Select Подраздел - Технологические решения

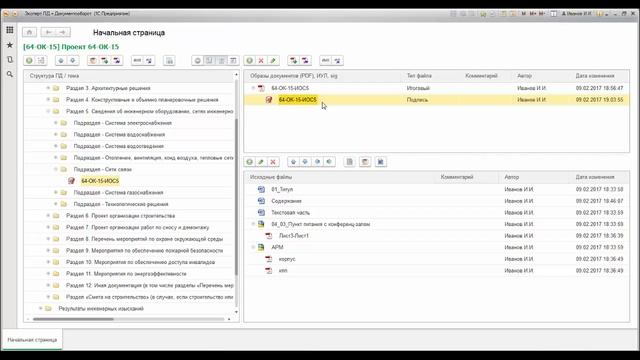tap(121, 204)
